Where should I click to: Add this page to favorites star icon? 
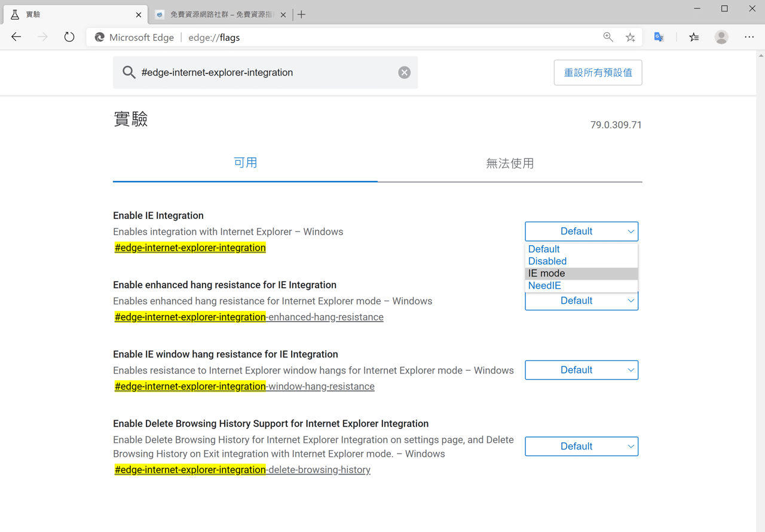point(630,37)
